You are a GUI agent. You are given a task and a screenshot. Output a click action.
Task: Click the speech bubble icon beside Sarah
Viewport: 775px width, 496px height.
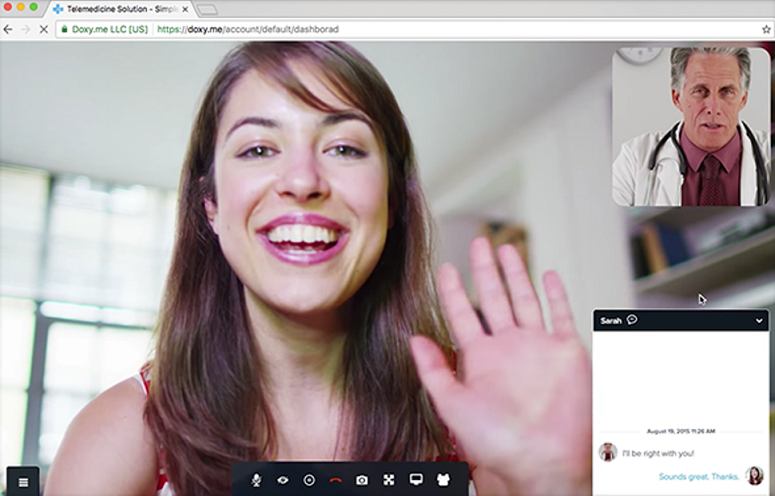(632, 320)
